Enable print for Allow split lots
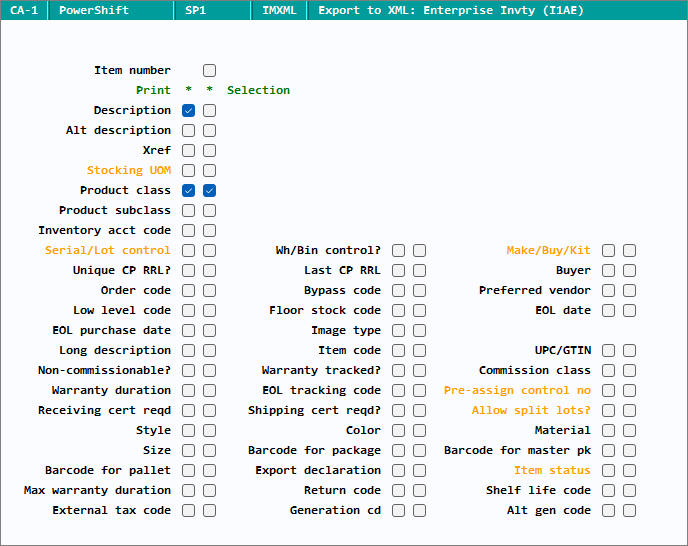688x546 pixels. 608,410
